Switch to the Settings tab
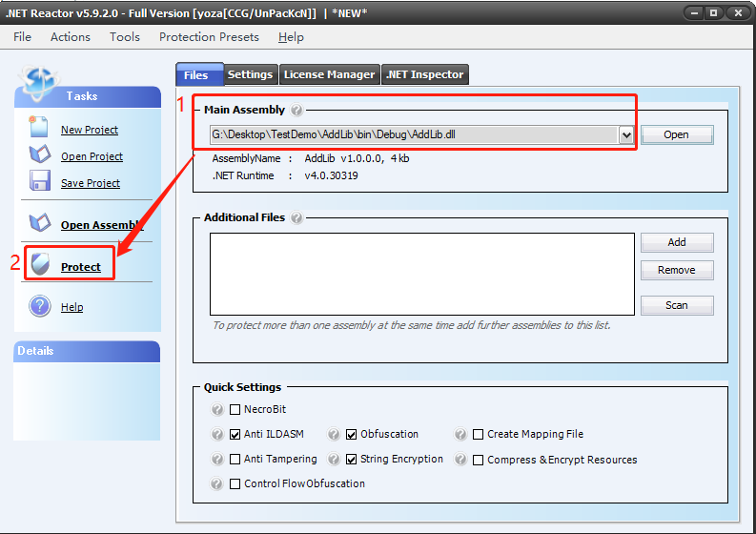The width and height of the screenshot is (756, 534). coord(251,74)
